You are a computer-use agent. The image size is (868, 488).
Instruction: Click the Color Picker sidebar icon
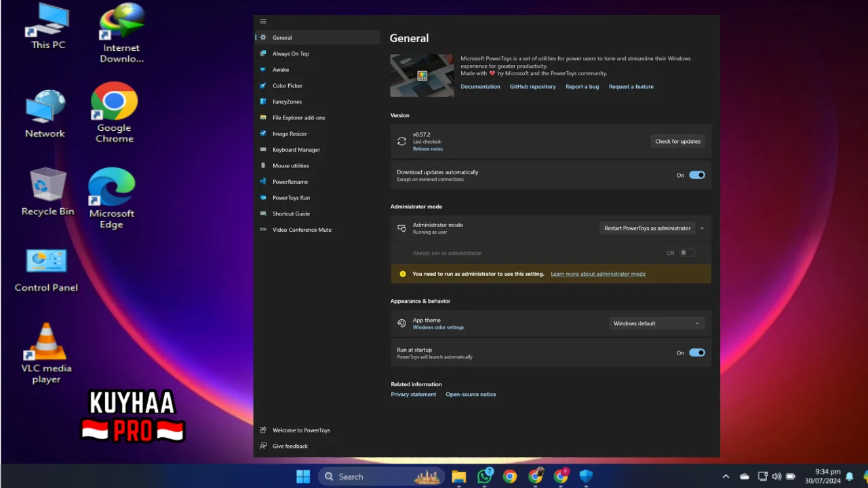coord(263,86)
